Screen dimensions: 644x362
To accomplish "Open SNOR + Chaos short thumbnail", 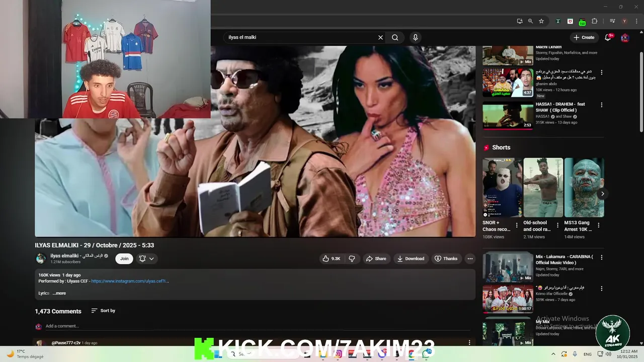I will tap(503, 188).
